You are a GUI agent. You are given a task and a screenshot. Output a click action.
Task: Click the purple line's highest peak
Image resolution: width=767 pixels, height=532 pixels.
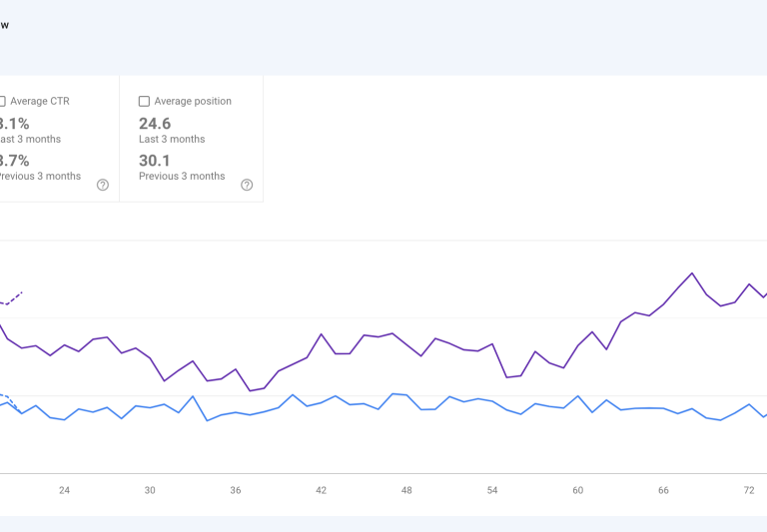(691, 272)
